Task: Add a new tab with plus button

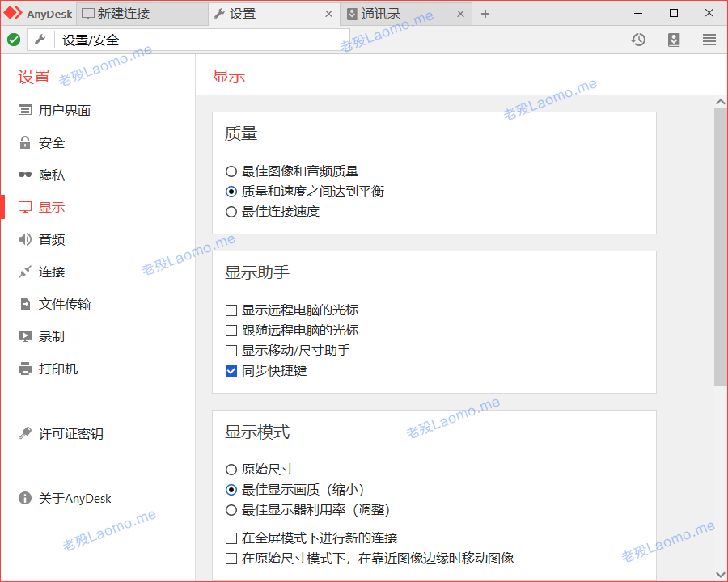Action: 485,14
